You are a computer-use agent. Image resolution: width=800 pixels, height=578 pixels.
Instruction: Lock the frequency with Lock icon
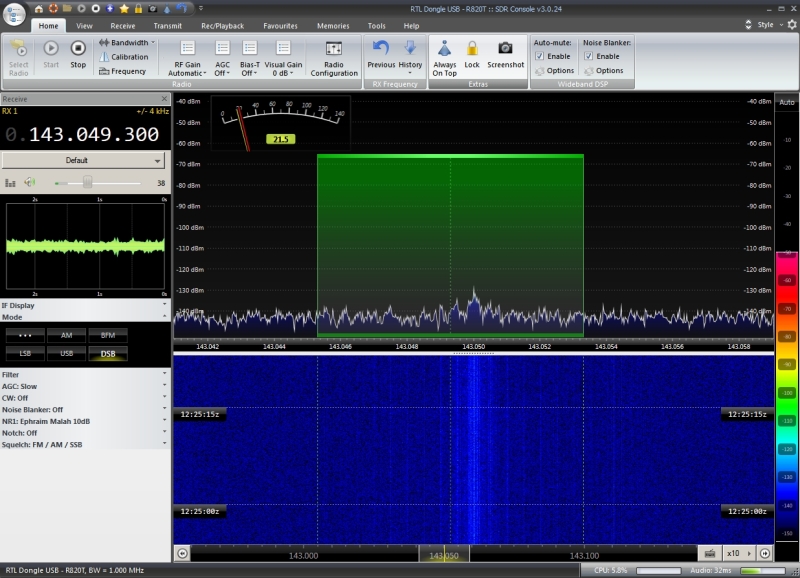click(x=472, y=54)
